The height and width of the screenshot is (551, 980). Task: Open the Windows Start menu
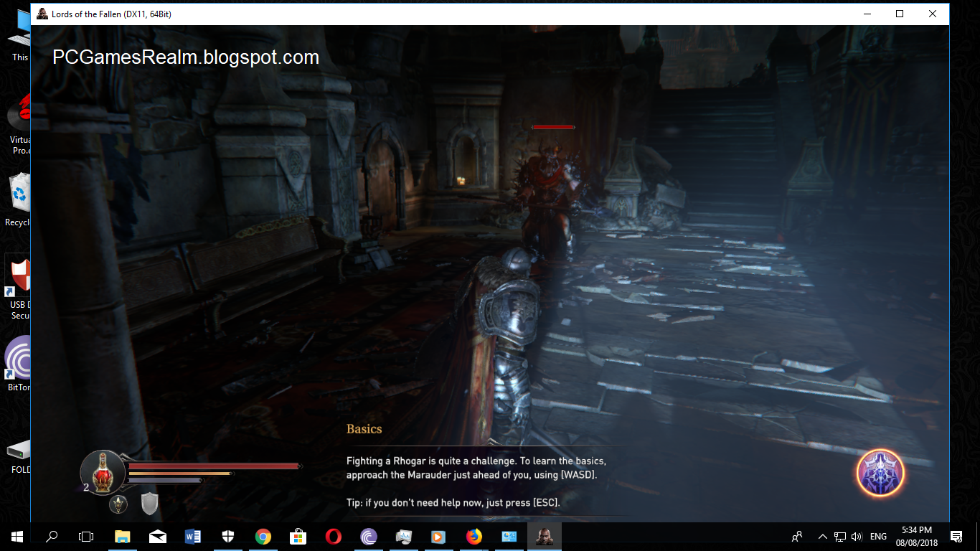click(x=17, y=537)
